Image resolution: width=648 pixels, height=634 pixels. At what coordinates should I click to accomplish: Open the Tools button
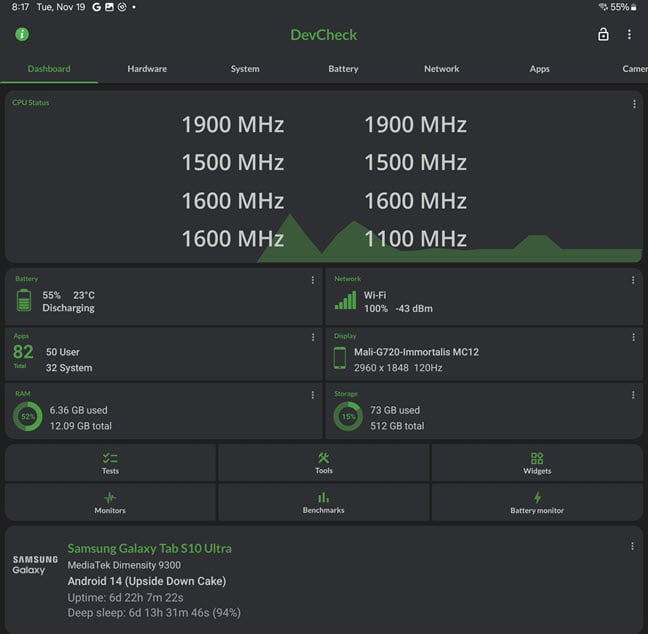324,463
